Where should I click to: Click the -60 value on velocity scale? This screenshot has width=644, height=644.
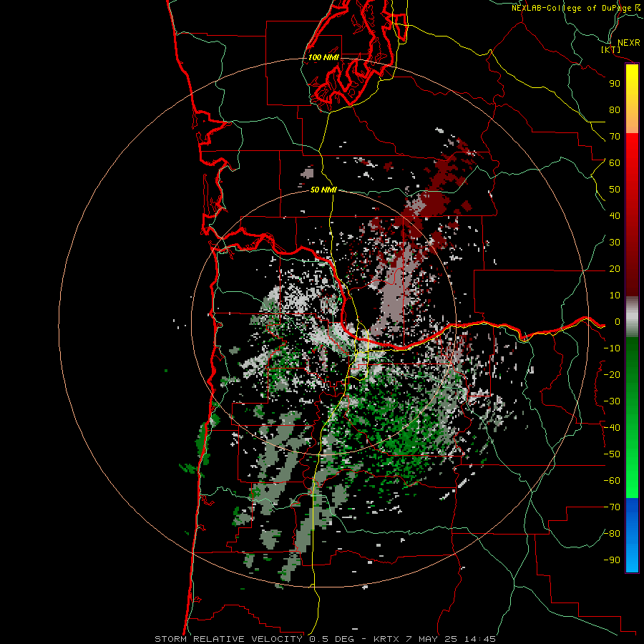click(612, 481)
